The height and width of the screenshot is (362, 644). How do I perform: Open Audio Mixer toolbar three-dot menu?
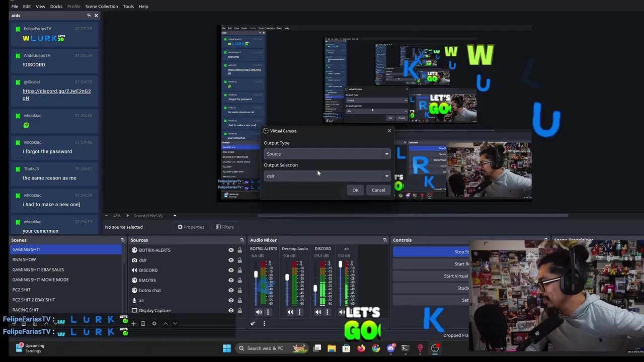pyautogui.click(x=264, y=323)
